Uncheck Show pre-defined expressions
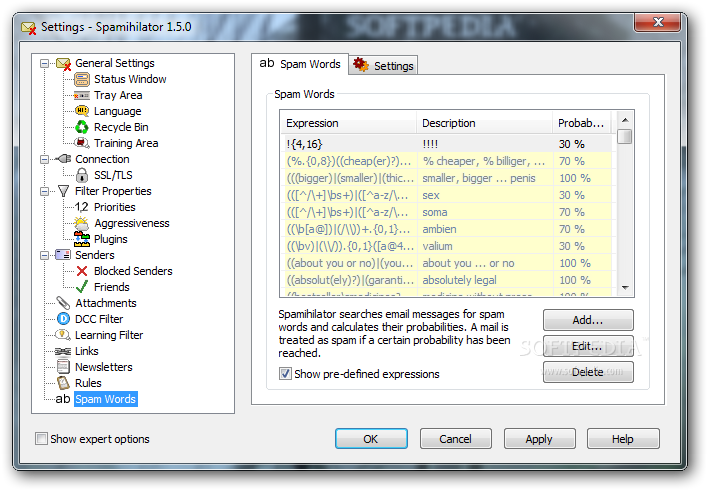708x491 pixels. click(x=285, y=374)
